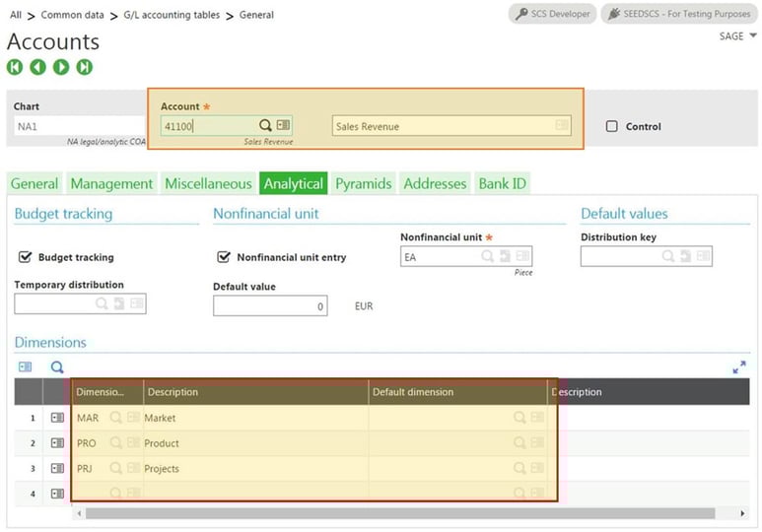
Task: Toggle the Control checkbox
Action: [x=612, y=126]
